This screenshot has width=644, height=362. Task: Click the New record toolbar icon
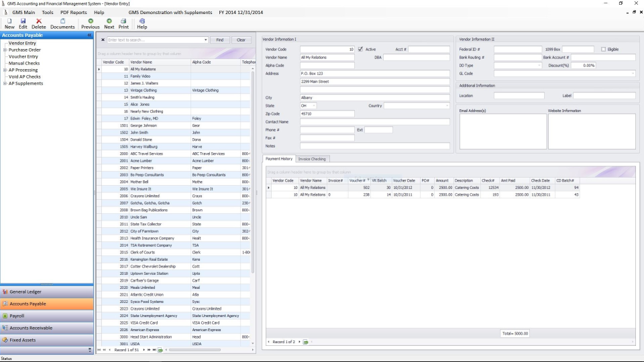(x=9, y=23)
